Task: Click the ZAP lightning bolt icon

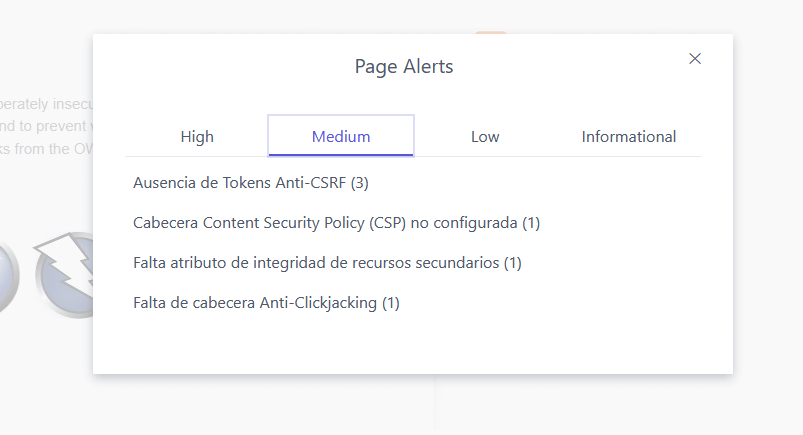Action: coord(64,276)
